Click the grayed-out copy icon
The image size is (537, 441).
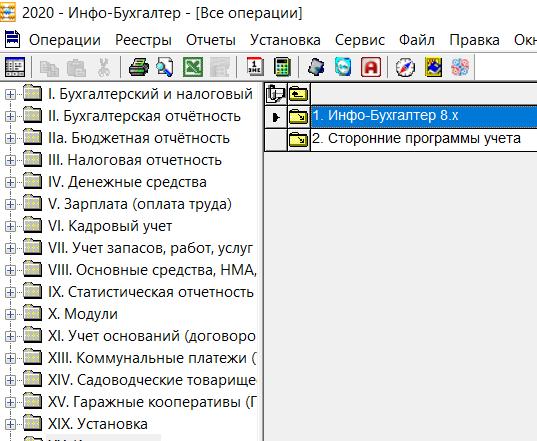[49, 67]
